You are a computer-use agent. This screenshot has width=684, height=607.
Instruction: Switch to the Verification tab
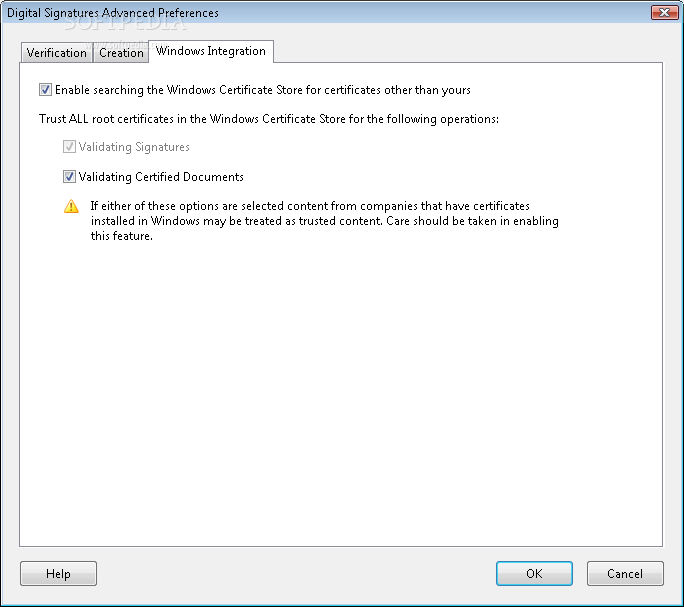tap(57, 53)
